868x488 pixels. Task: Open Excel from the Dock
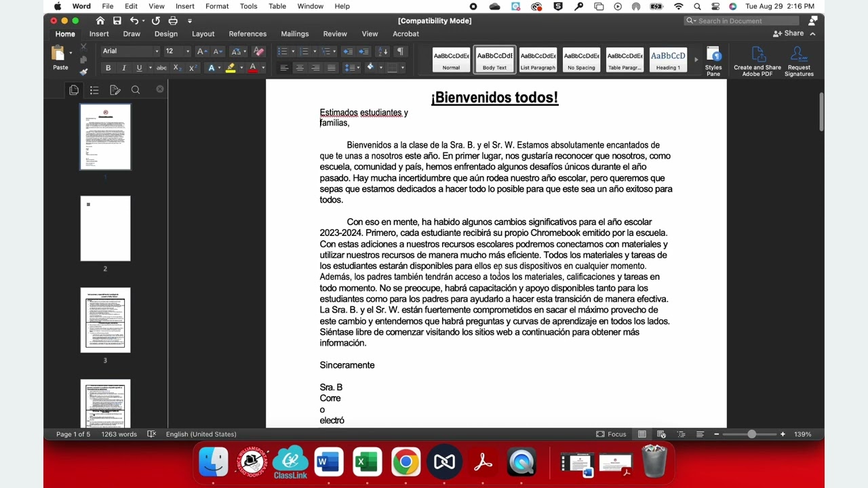(368, 462)
